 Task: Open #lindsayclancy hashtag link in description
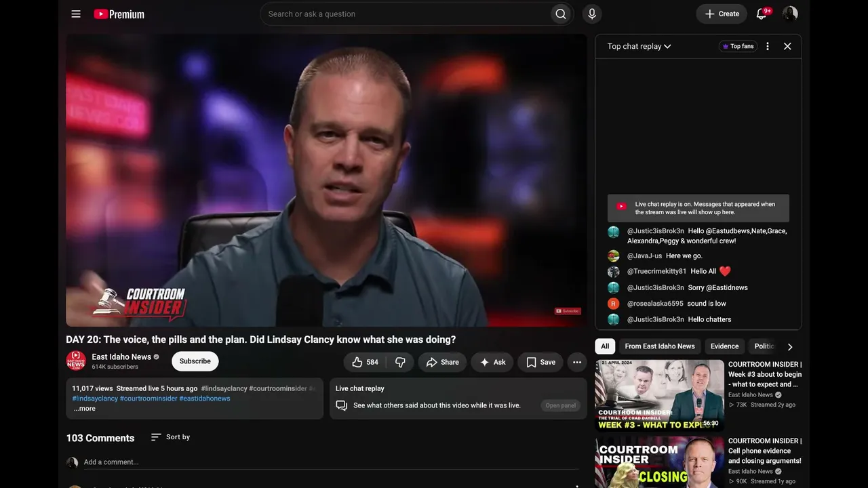pos(95,399)
